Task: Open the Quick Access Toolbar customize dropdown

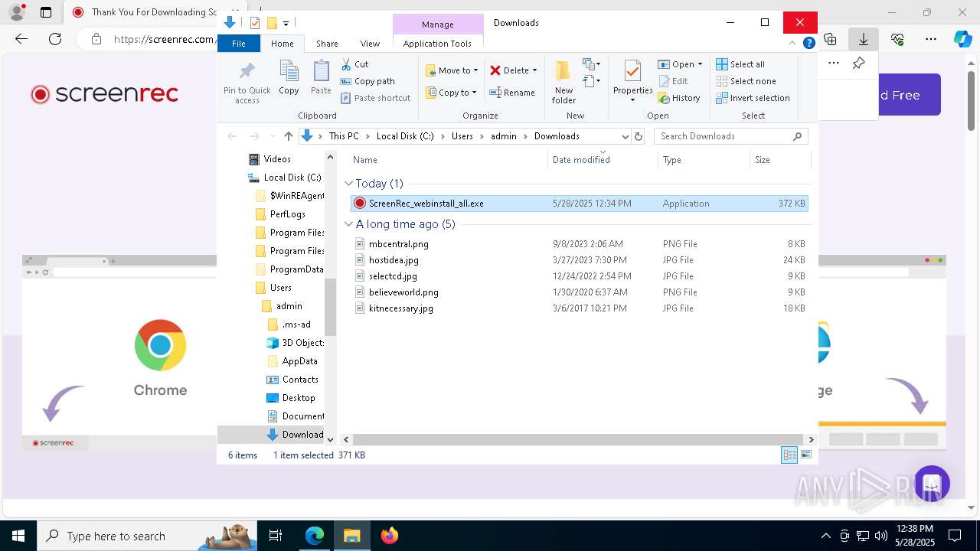Action: point(286,24)
